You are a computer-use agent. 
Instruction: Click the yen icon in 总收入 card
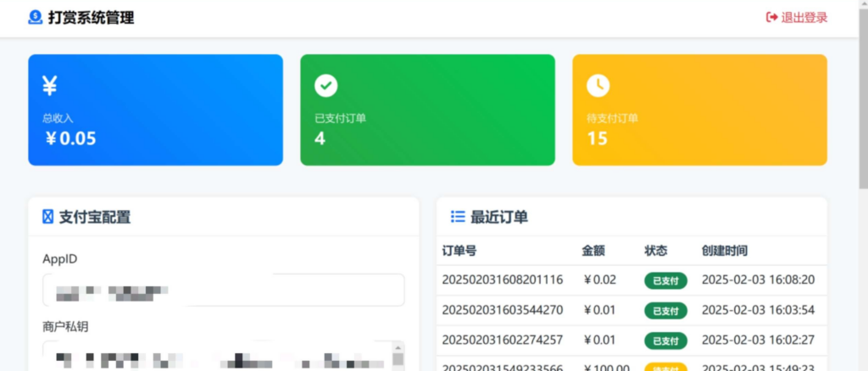tap(49, 86)
